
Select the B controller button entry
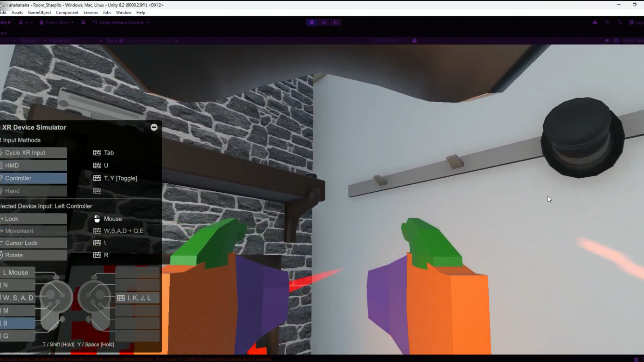pos(17,323)
